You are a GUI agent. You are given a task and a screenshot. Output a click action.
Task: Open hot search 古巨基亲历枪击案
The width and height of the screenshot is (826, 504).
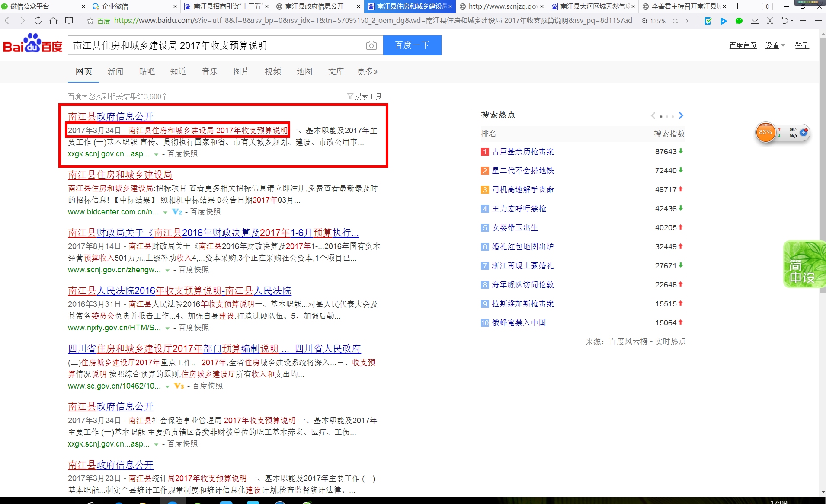point(523,152)
